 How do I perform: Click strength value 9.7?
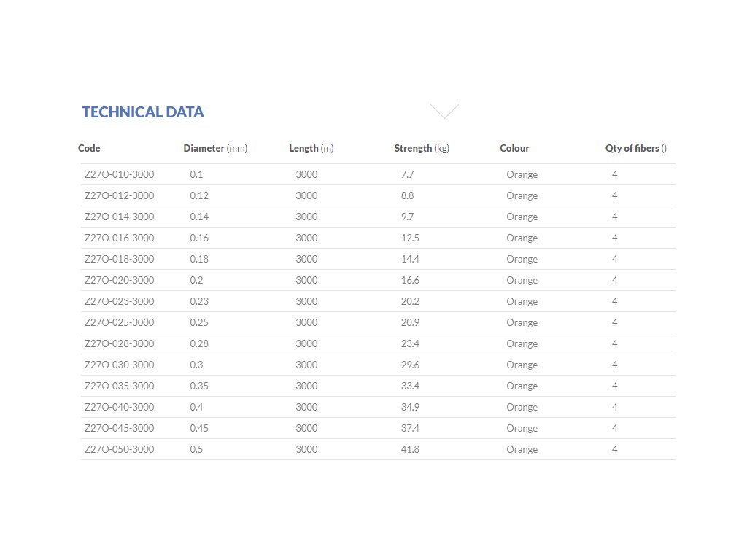pyautogui.click(x=407, y=217)
